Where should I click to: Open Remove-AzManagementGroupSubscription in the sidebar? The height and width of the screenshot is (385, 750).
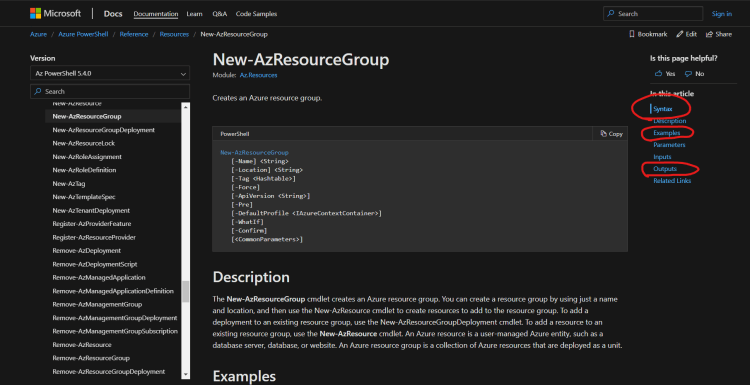[115, 331]
